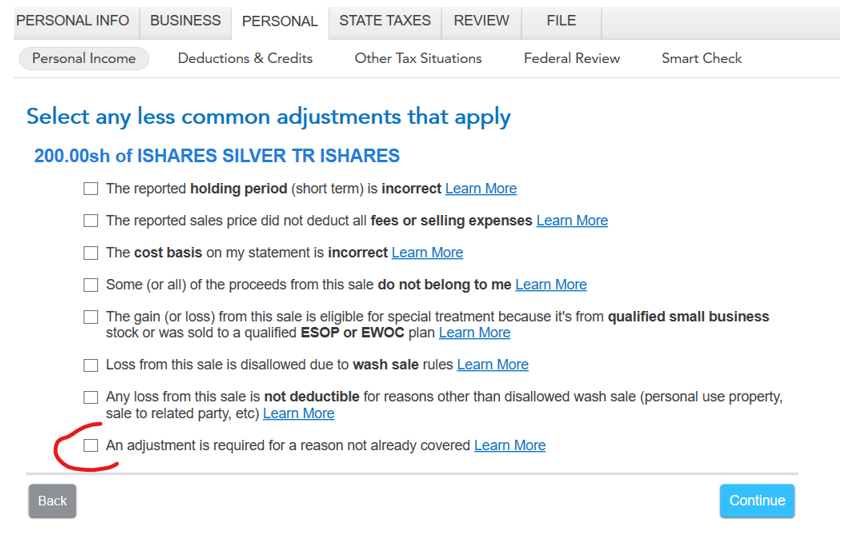Select proceeds do not belong to me checkbox
The image size is (860, 549).
[91, 285]
